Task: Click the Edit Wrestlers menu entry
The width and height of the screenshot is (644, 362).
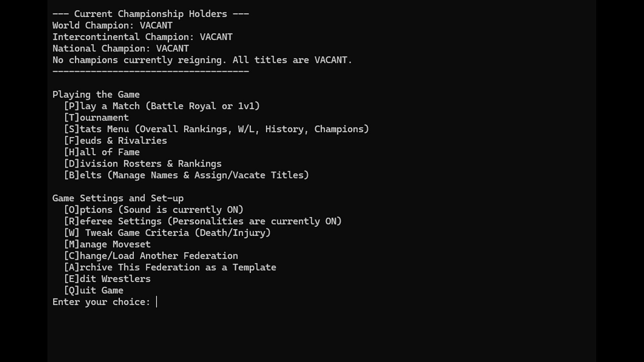Action: click(107, 279)
